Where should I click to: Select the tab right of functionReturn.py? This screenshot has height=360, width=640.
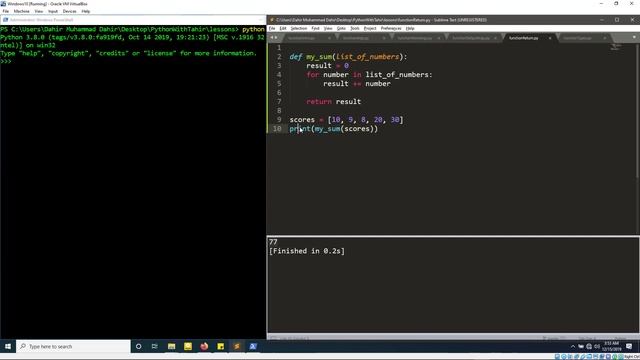(578, 38)
